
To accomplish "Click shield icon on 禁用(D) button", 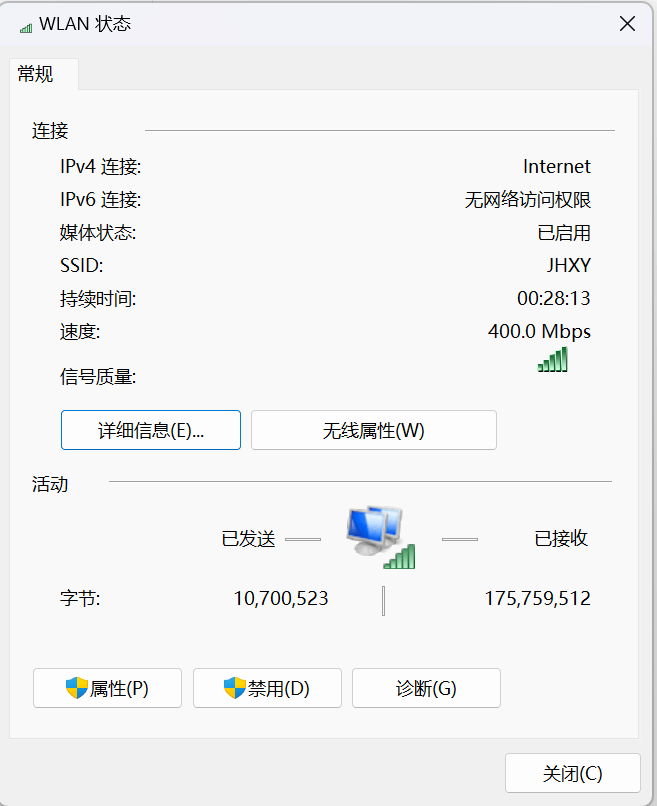I will 234,688.
